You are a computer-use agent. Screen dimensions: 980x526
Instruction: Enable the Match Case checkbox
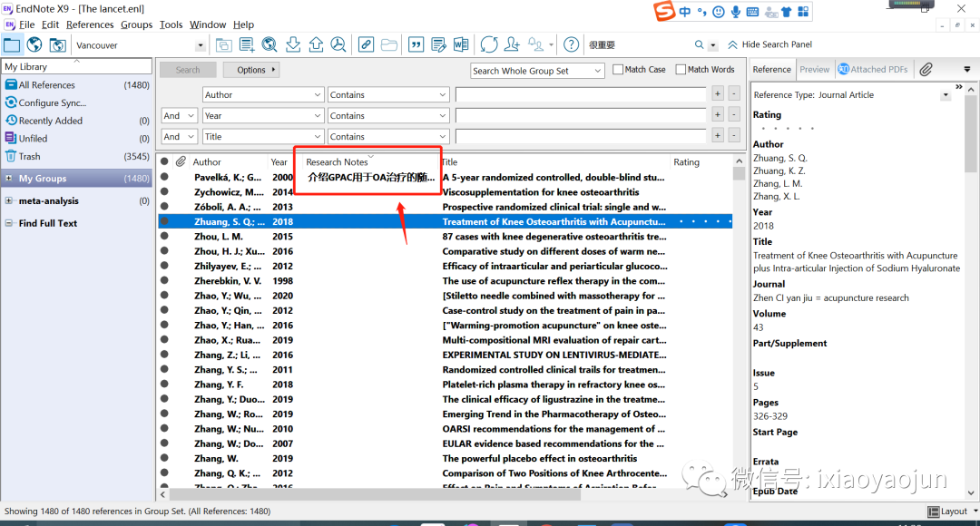(618, 69)
